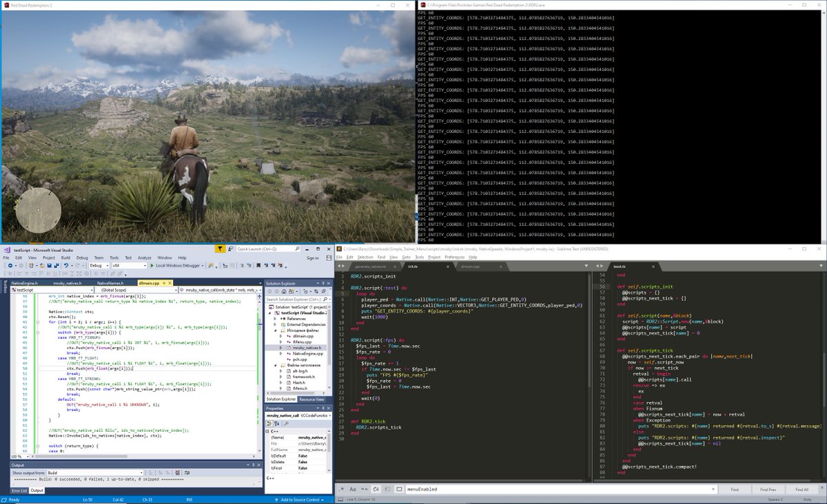Click Home icon in Solution Explorer toolbar
The height and width of the screenshot is (504, 827).
click(x=284, y=291)
